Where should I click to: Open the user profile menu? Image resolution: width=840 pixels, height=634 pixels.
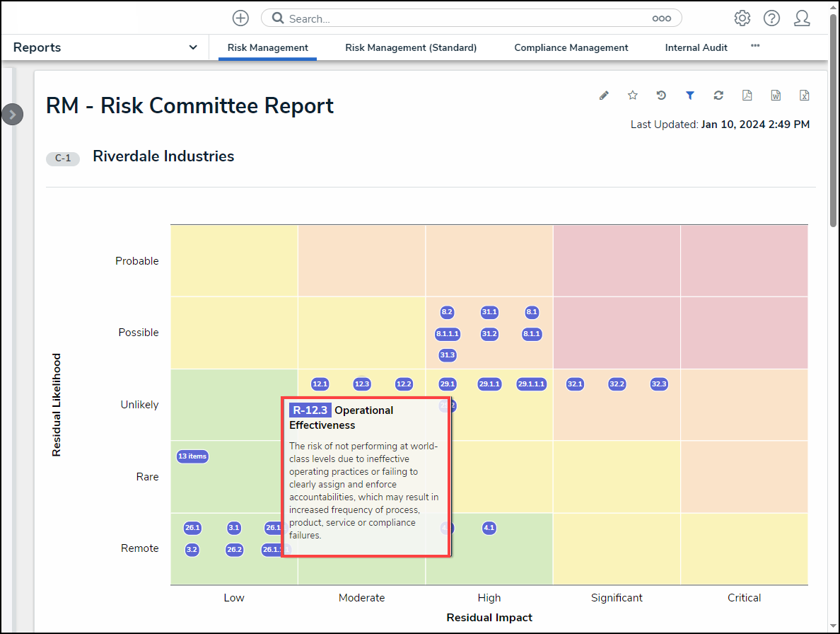[802, 18]
